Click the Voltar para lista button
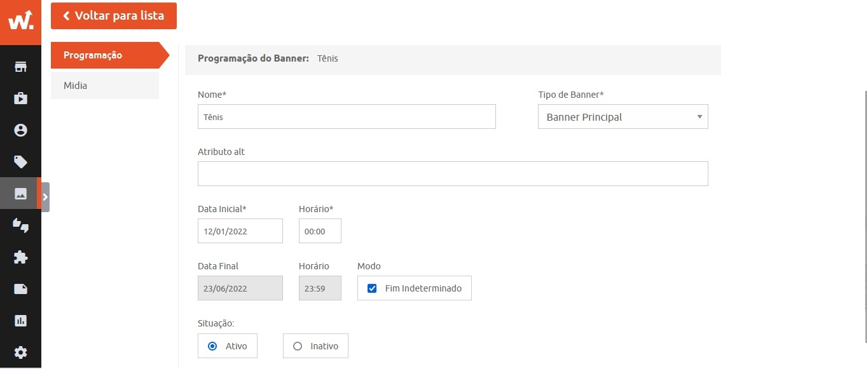 [114, 16]
